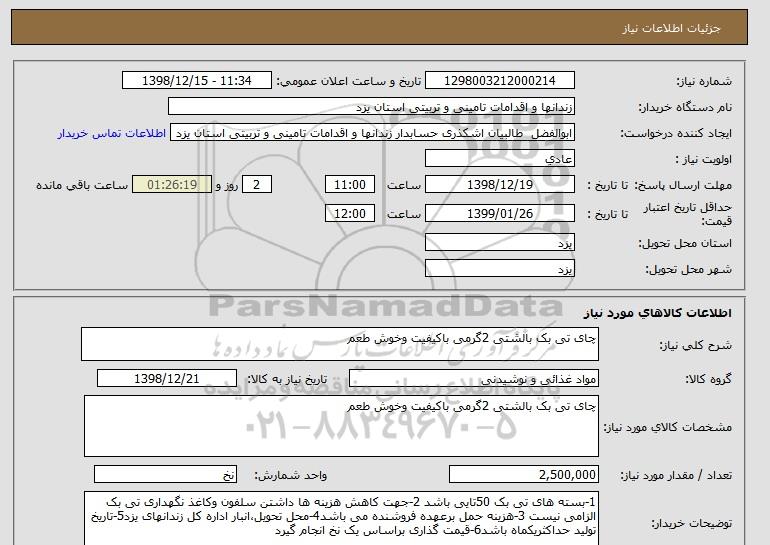
Task: Click the need number field 1298003212000214
Action: tap(500, 81)
